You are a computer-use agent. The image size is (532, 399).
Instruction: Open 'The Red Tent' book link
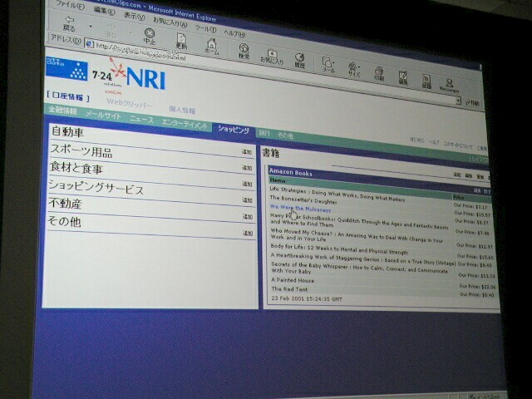pyautogui.click(x=287, y=289)
